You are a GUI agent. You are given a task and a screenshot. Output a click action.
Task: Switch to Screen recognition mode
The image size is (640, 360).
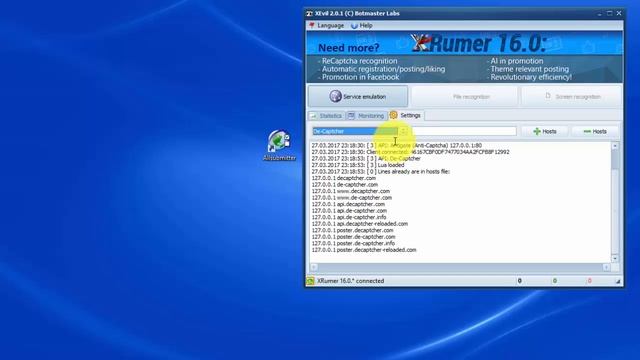[x=572, y=97]
